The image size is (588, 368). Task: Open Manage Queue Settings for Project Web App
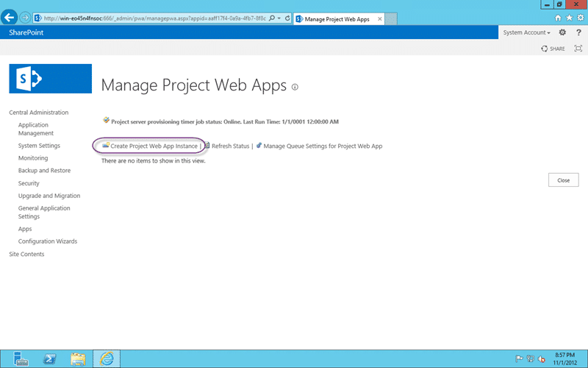323,146
